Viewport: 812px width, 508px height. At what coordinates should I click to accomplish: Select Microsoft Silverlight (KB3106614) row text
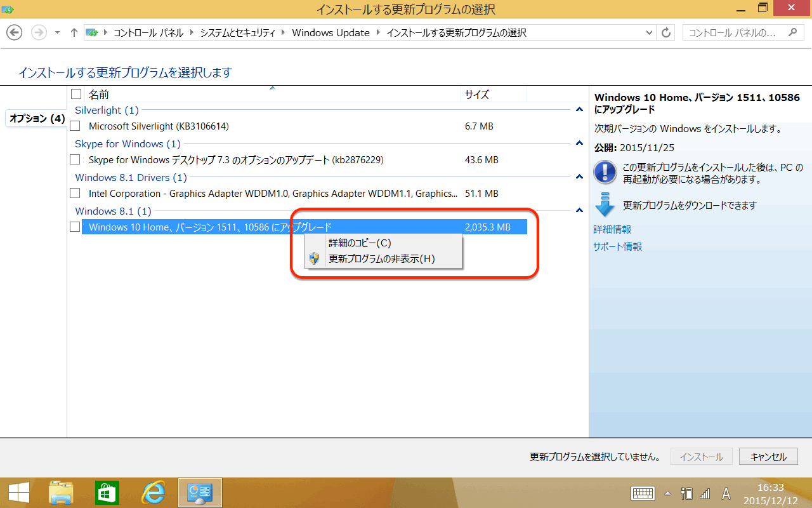[159, 126]
